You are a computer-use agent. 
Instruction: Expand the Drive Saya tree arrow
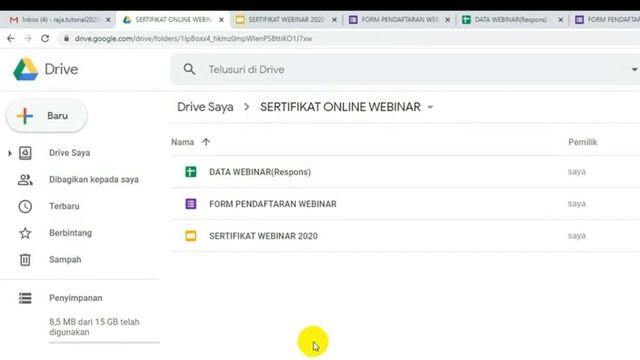point(10,153)
